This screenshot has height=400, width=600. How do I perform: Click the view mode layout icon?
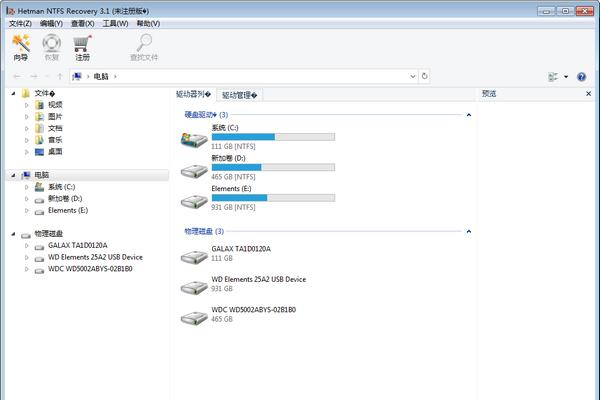coord(553,77)
